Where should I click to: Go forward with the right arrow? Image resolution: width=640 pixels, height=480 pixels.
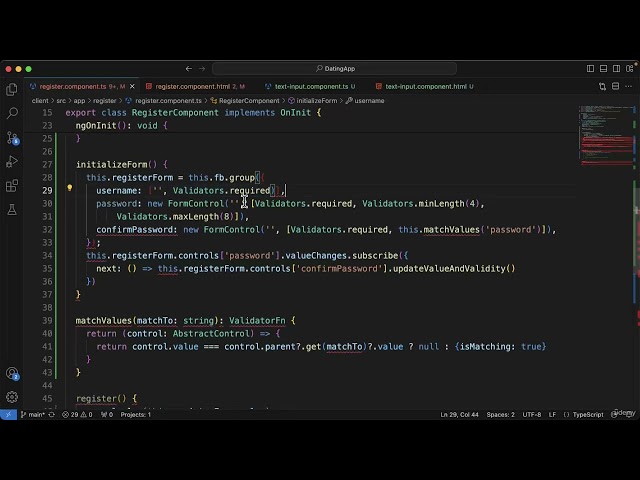[x=202, y=69]
